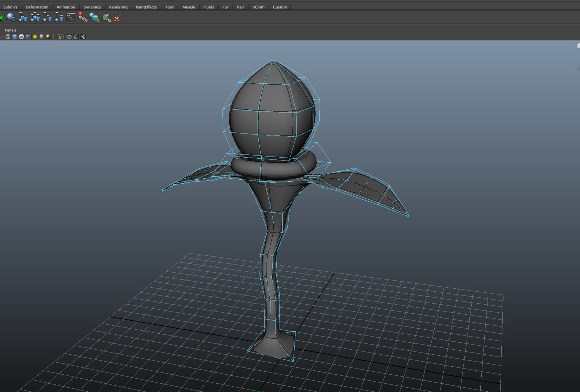Select the Paint Effects brush icon on the shelf
Screen dimensions: 580x392
point(117,17)
